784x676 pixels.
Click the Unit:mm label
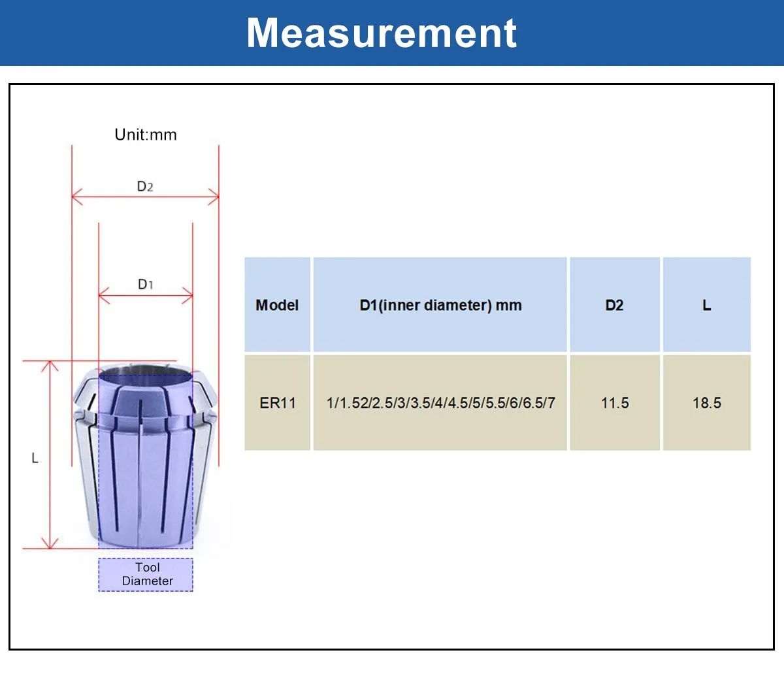(x=146, y=135)
